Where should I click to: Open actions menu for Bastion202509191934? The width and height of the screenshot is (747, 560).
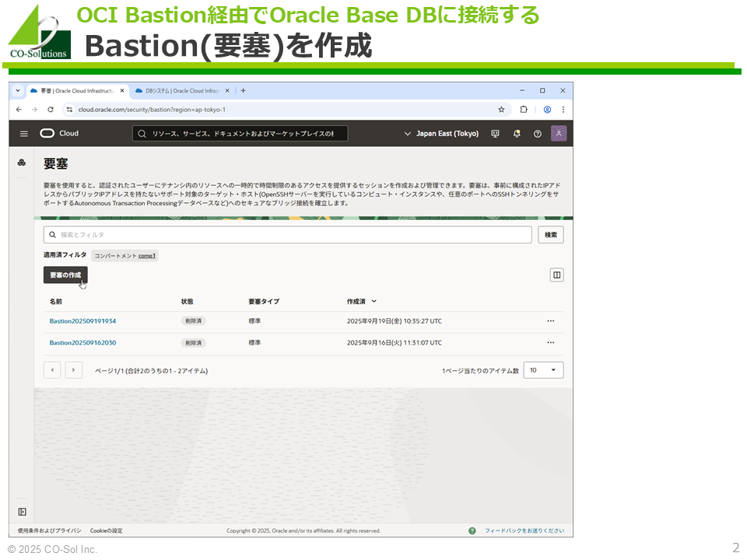(551, 321)
